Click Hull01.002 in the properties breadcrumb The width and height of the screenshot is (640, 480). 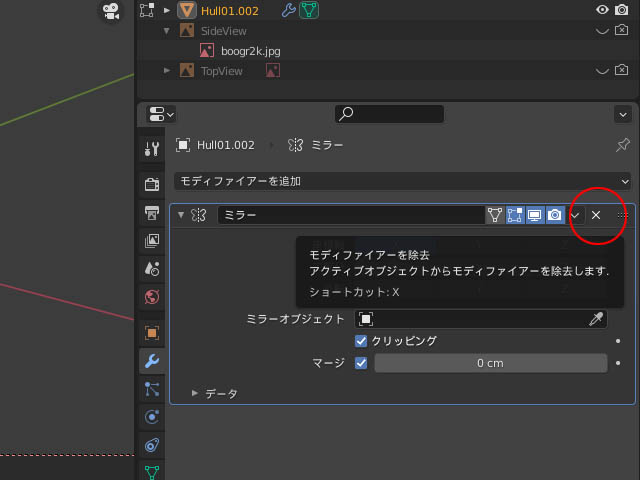pos(226,145)
